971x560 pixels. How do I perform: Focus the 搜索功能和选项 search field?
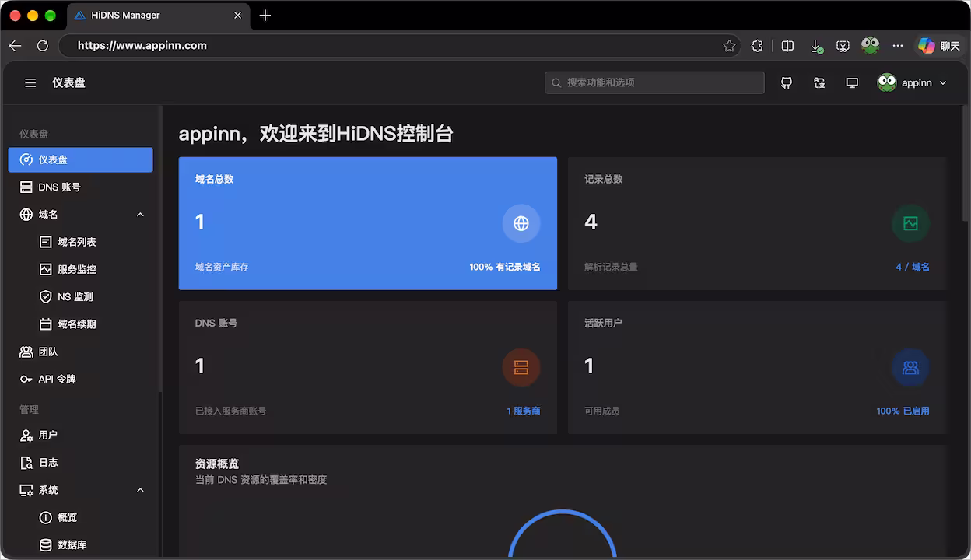(654, 82)
